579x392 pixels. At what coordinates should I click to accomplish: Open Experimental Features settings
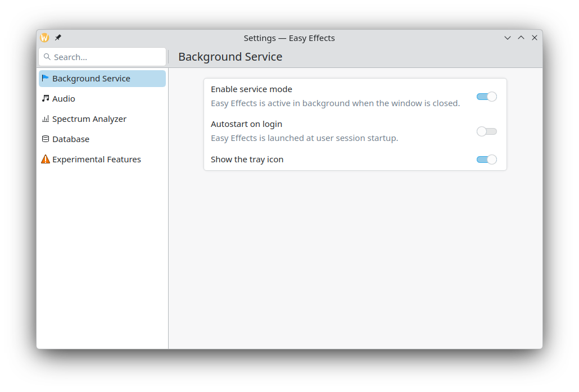[97, 159]
